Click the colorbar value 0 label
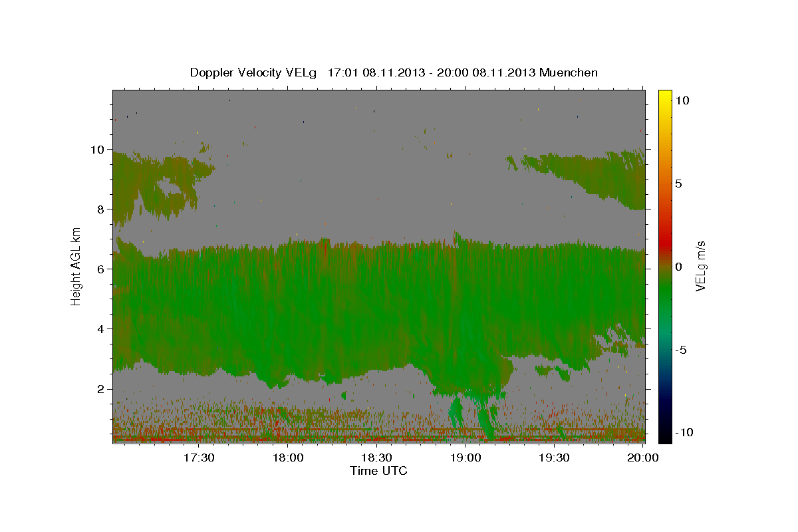Viewport: 798px width, 532px height. (679, 266)
